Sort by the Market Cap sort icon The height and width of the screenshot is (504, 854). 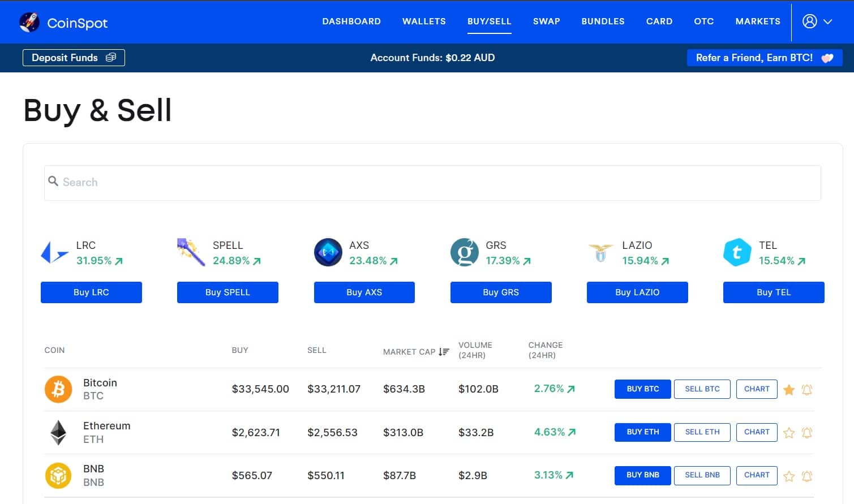(x=444, y=352)
